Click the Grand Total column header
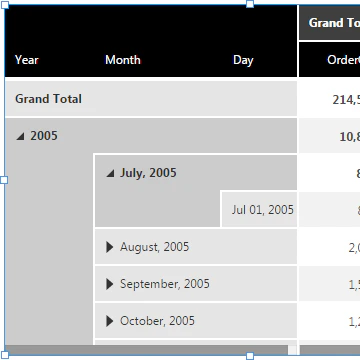Image resolution: width=360 pixels, height=360 pixels. click(x=329, y=23)
